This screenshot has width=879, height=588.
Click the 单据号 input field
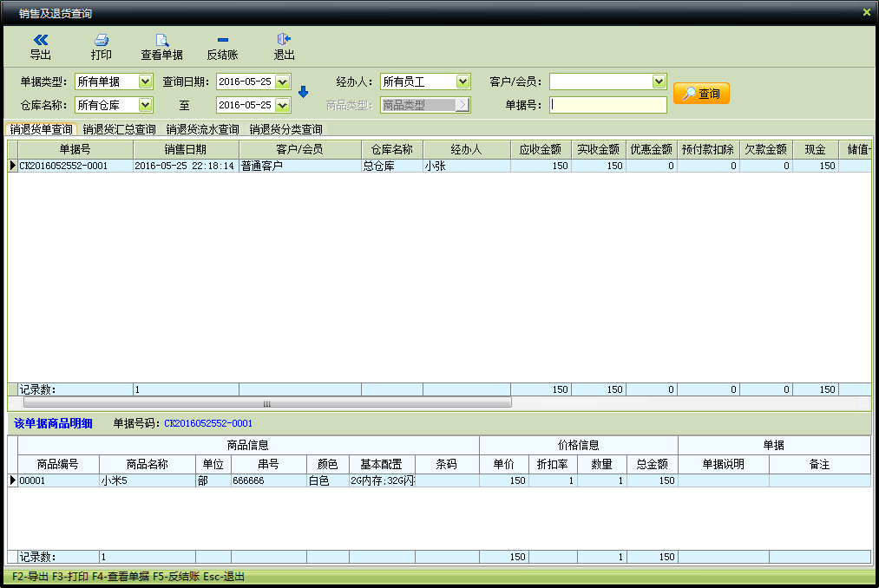point(608,105)
